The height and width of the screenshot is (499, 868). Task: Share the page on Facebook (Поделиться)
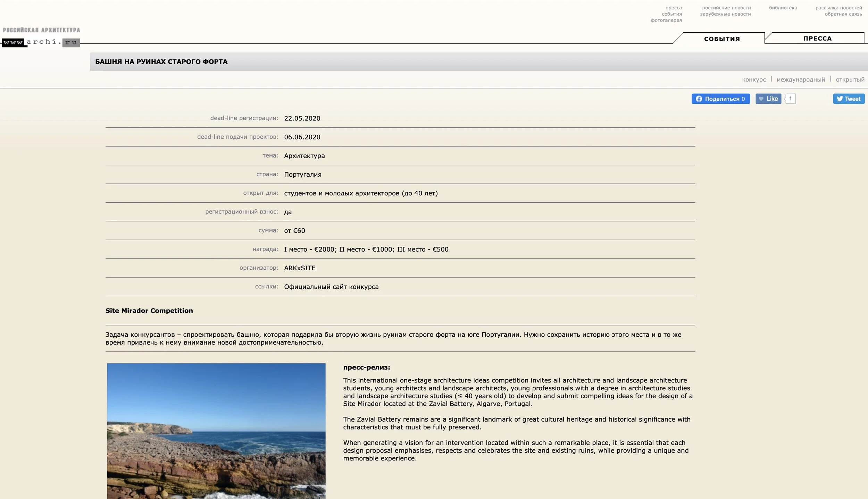coord(720,99)
